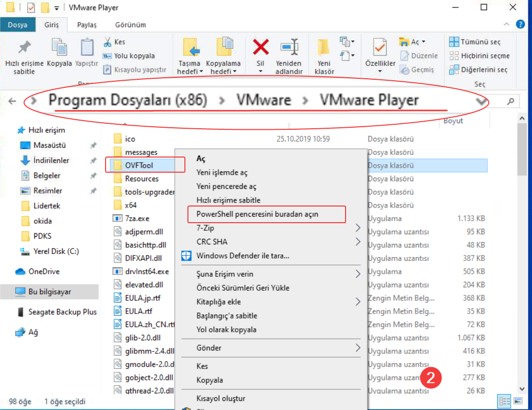Click the Yapıştır clipboard icon
Screen dimensions: 532x410
point(86,47)
